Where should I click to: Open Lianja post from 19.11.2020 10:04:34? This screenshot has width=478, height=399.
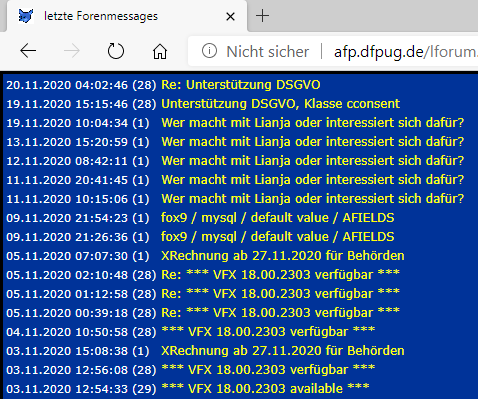[x=313, y=123]
